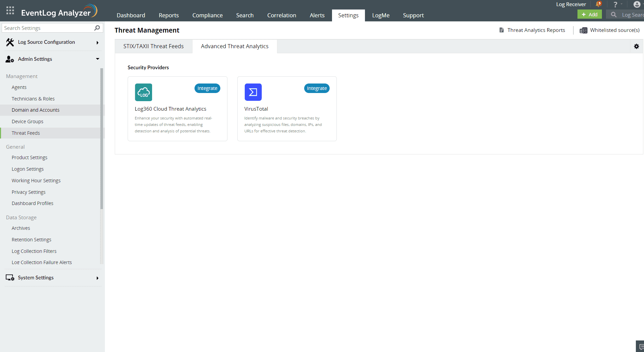
Task: Select Device Groups in the sidebar
Action: point(27,121)
